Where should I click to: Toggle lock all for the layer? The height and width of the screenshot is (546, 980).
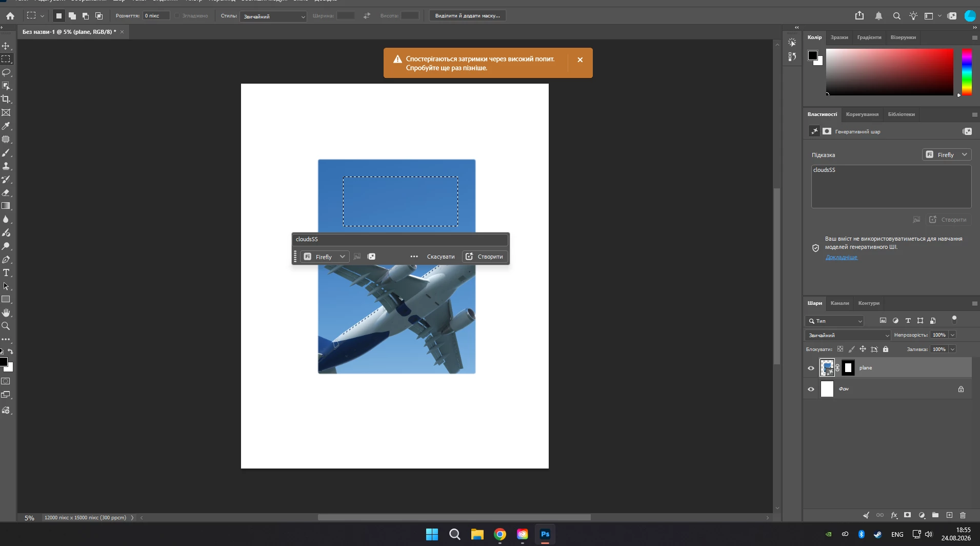(x=885, y=349)
